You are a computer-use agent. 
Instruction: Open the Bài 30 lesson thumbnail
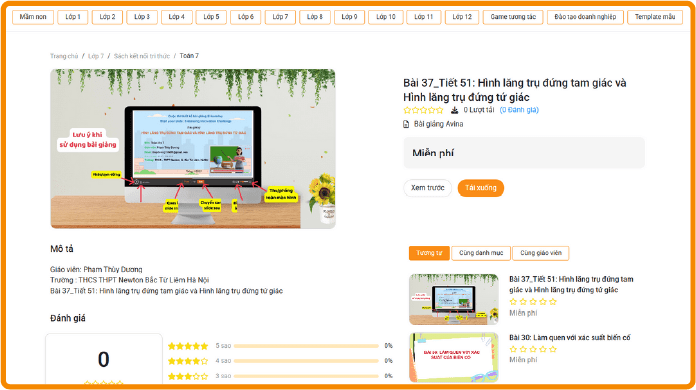coord(454,358)
